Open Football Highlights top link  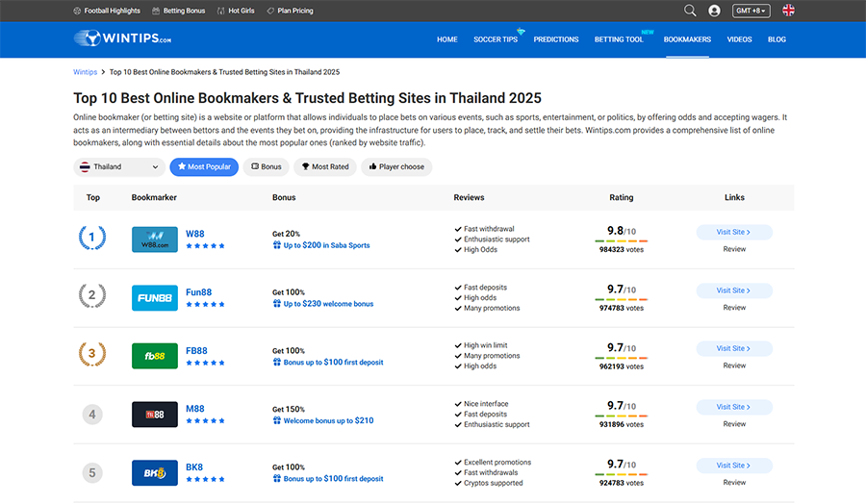tap(107, 11)
